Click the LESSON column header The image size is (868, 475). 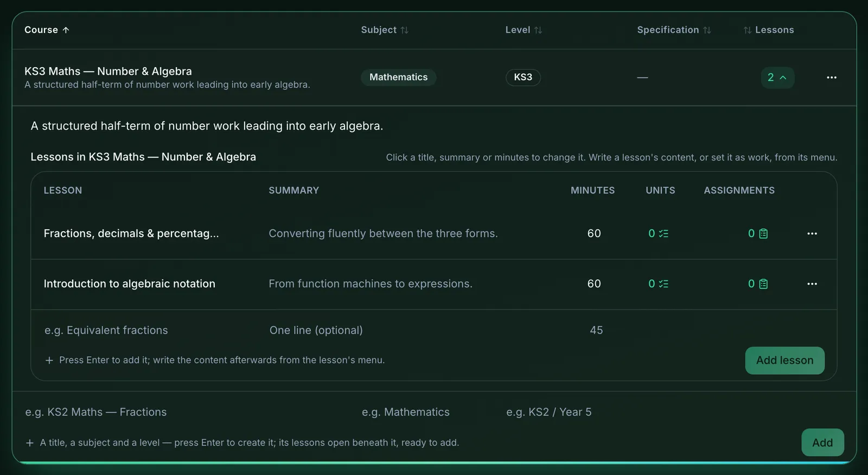pos(63,191)
